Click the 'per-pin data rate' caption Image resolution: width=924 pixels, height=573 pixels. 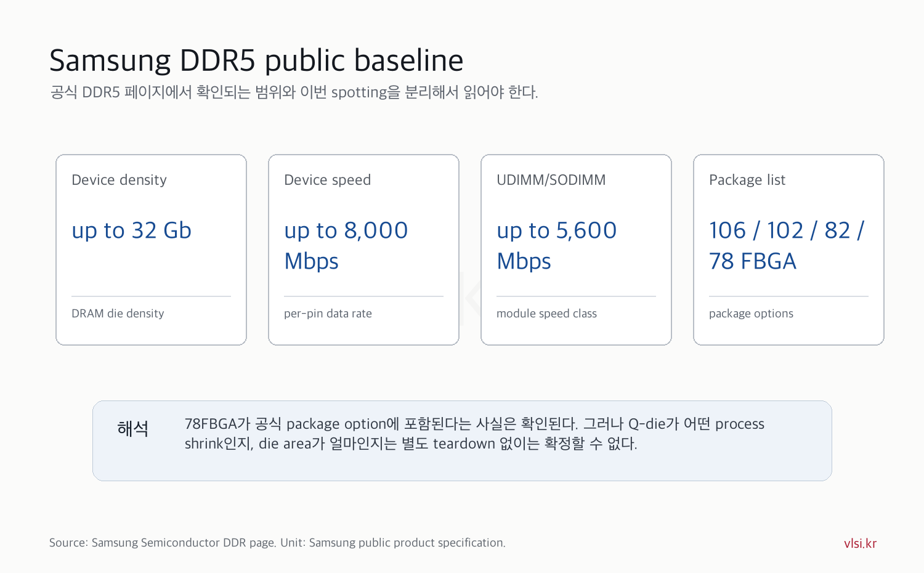pyautogui.click(x=328, y=314)
